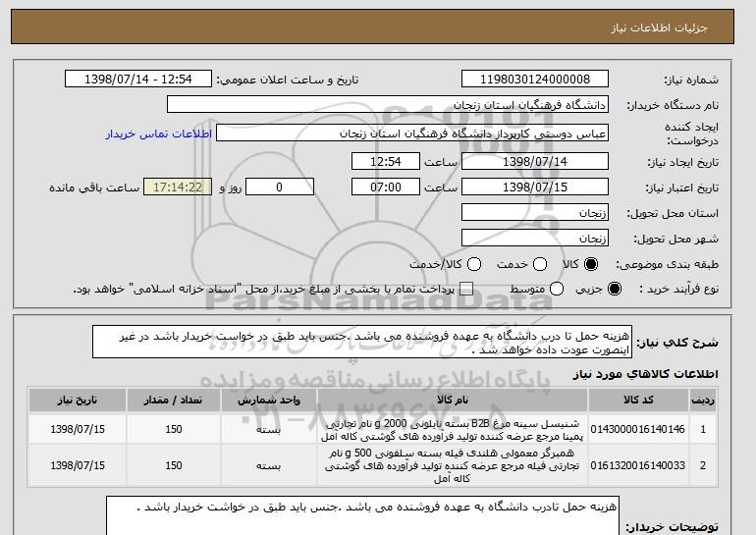Click the buyer organization name field
The height and width of the screenshot is (535, 756).
(388, 105)
